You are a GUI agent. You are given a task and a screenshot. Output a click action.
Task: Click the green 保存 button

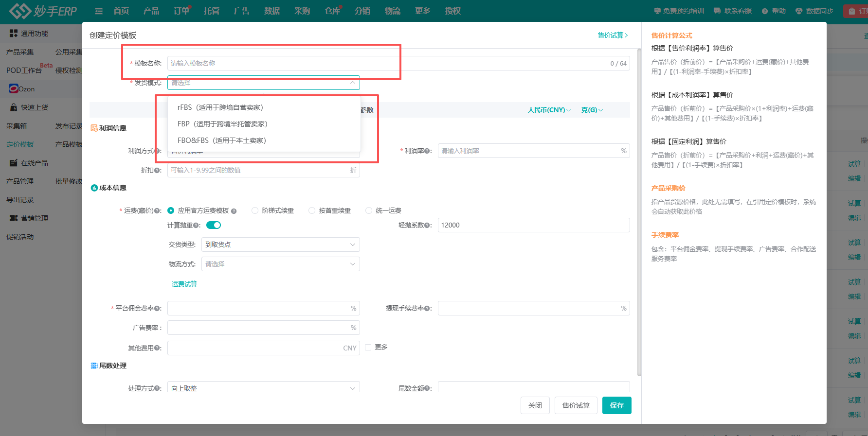[x=616, y=405]
